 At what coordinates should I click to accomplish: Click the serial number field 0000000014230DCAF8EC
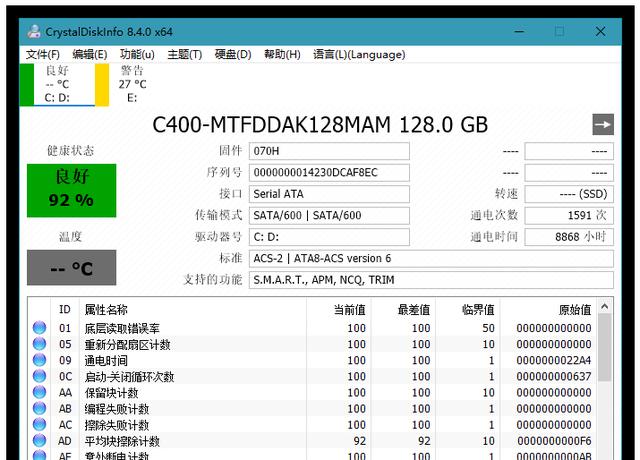pyautogui.click(x=329, y=173)
